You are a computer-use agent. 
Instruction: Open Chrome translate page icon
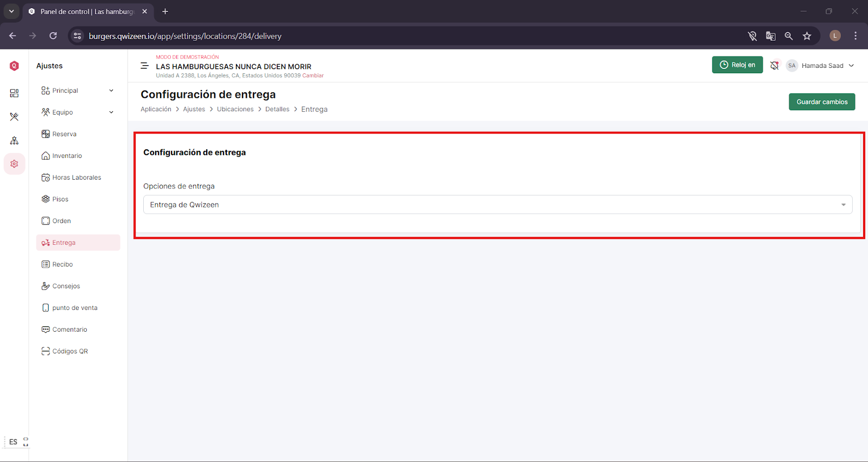coord(770,36)
